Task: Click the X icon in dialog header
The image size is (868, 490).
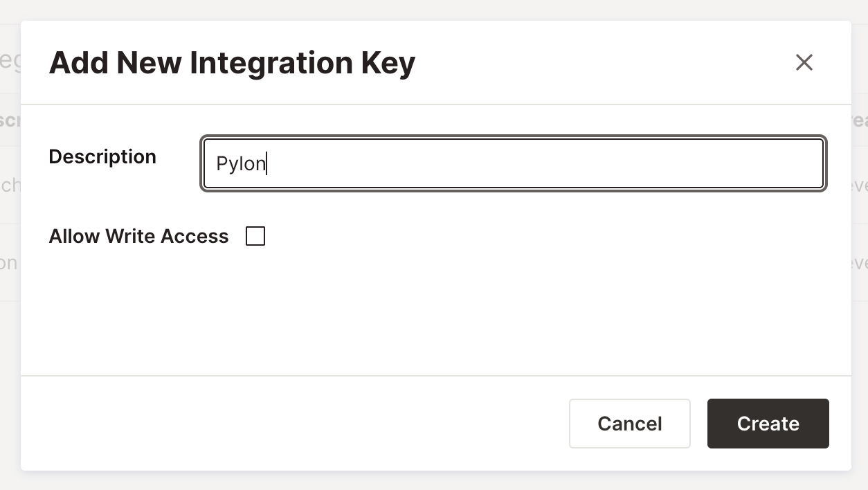Action: click(804, 62)
